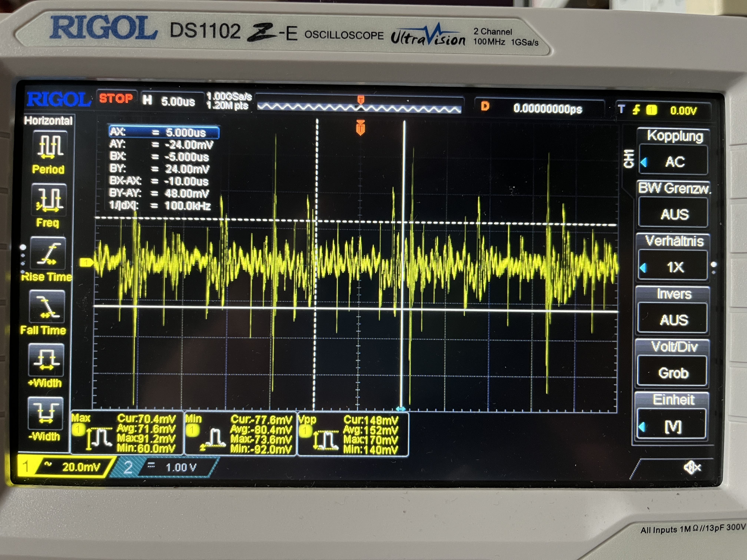Select the Freq measurement icon

pos(49,200)
